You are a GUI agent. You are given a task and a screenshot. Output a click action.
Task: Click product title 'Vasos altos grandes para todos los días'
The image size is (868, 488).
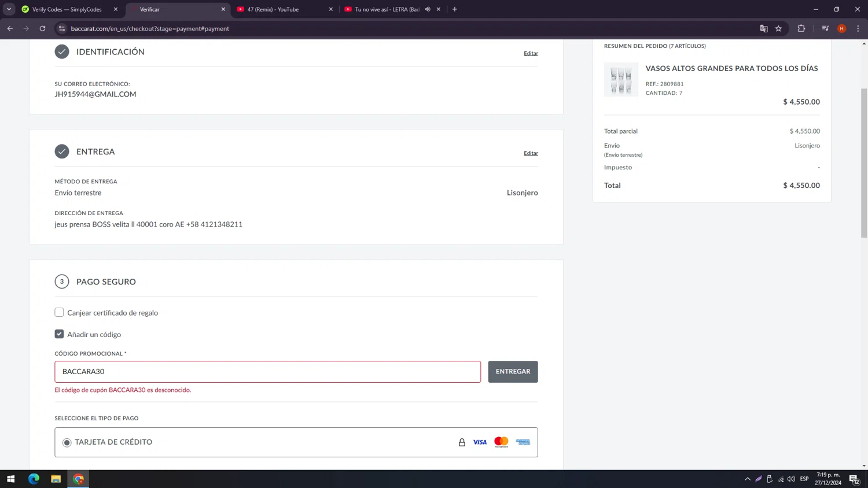point(731,68)
